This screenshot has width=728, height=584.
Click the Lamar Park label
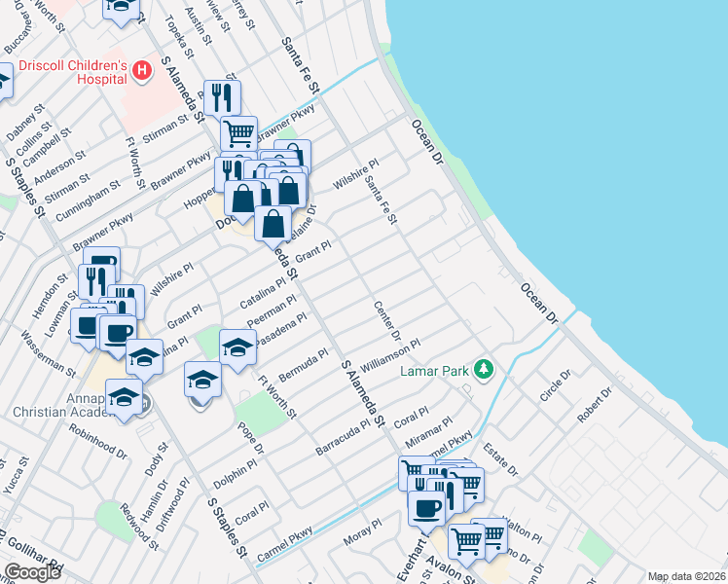[435, 371]
